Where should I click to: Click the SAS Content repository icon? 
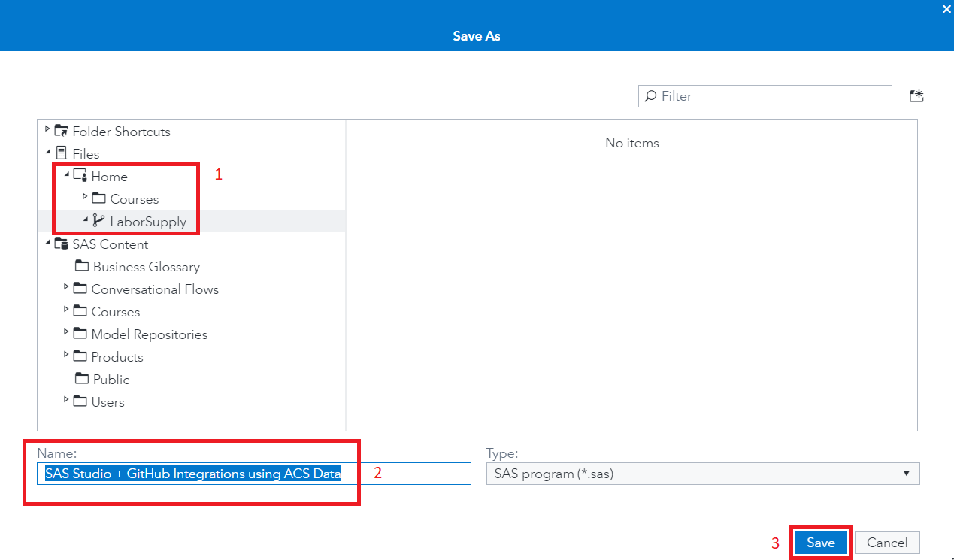click(x=62, y=244)
